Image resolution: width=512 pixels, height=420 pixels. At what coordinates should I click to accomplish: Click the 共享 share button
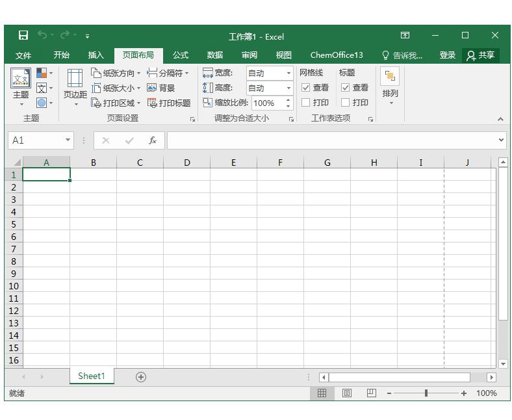coord(481,55)
